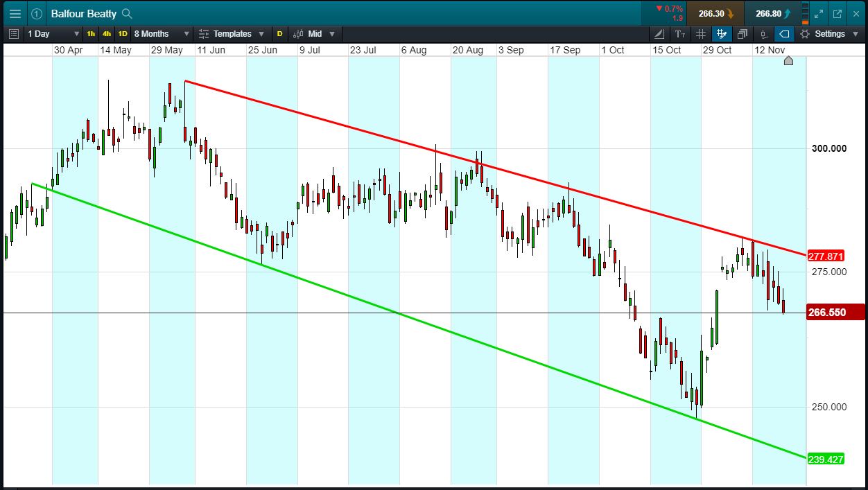868x490 pixels.
Task: Select the green lower trend line
Action: click(x=419, y=321)
